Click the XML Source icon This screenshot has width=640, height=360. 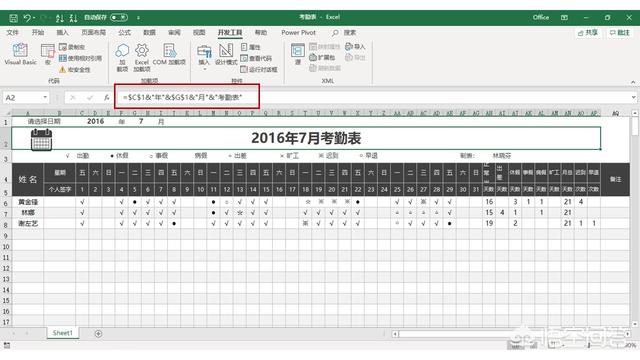click(x=298, y=54)
